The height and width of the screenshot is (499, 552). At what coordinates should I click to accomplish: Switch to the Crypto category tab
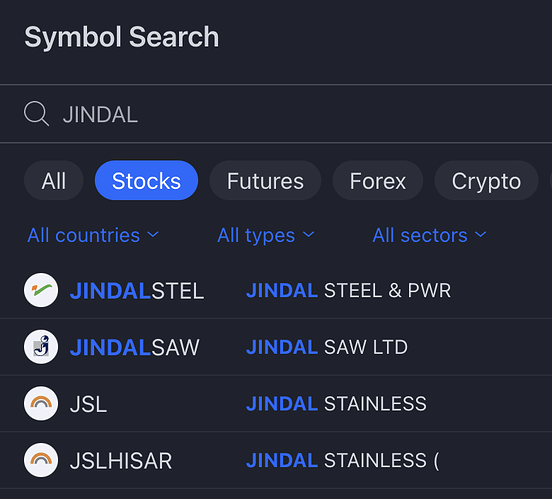pos(486,181)
